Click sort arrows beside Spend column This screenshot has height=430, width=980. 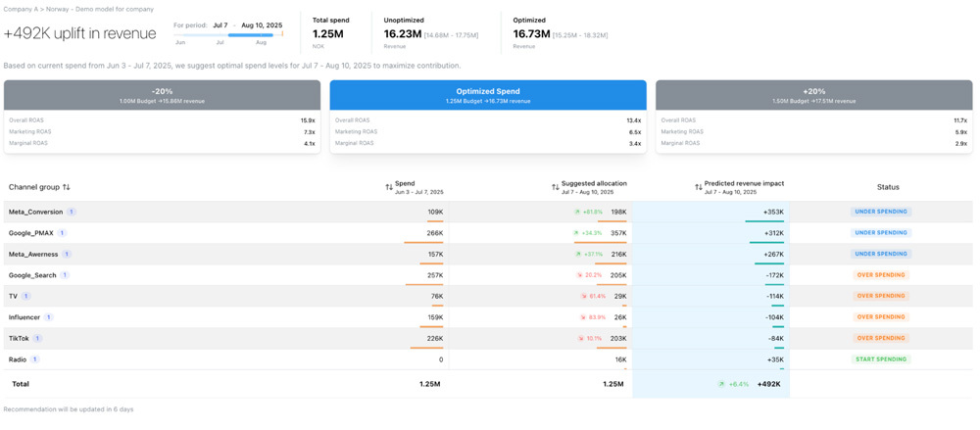point(389,187)
